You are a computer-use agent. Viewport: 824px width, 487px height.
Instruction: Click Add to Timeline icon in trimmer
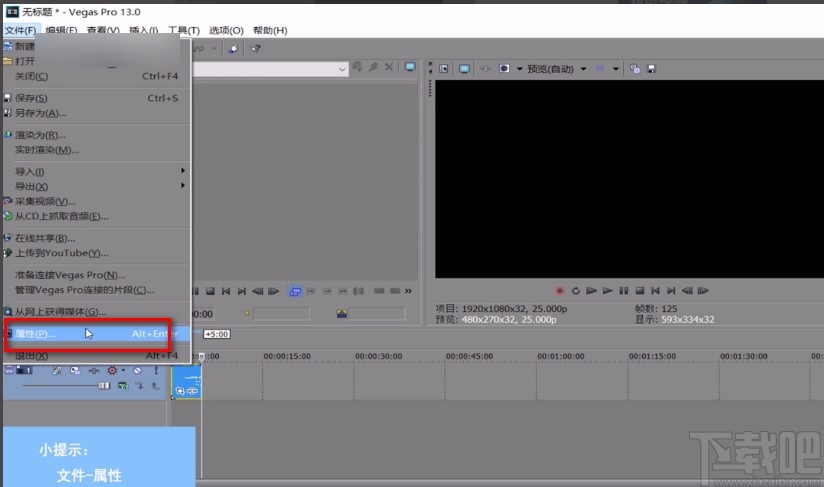(x=295, y=291)
